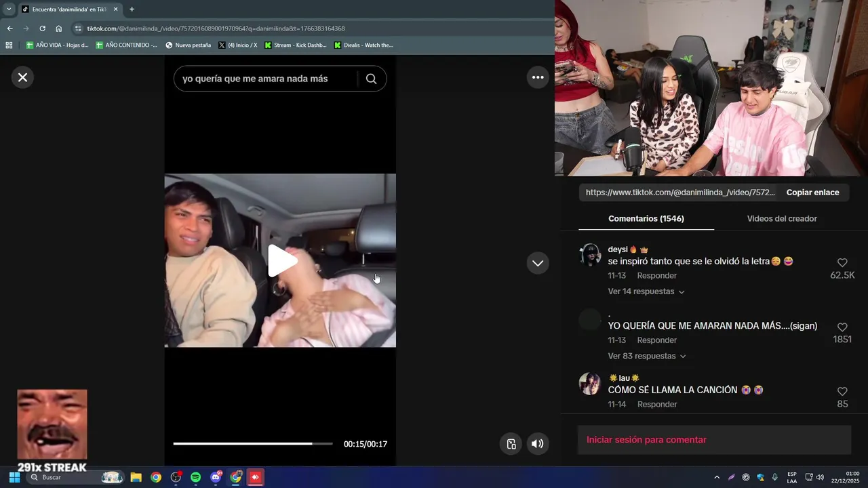Open the red app on taskbar
This screenshot has height=488, width=868.
[x=255, y=477]
